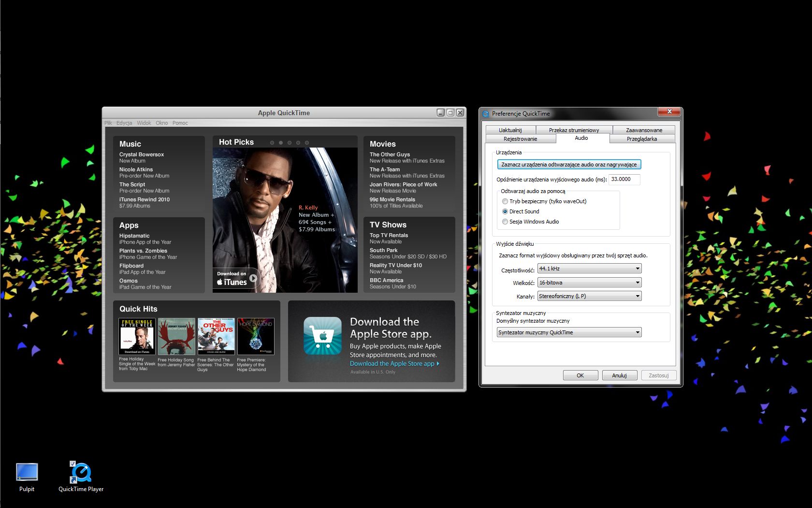The height and width of the screenshot is (508, 812).
Task: Switch to the Zaawansowane tab
Action: 644,130
